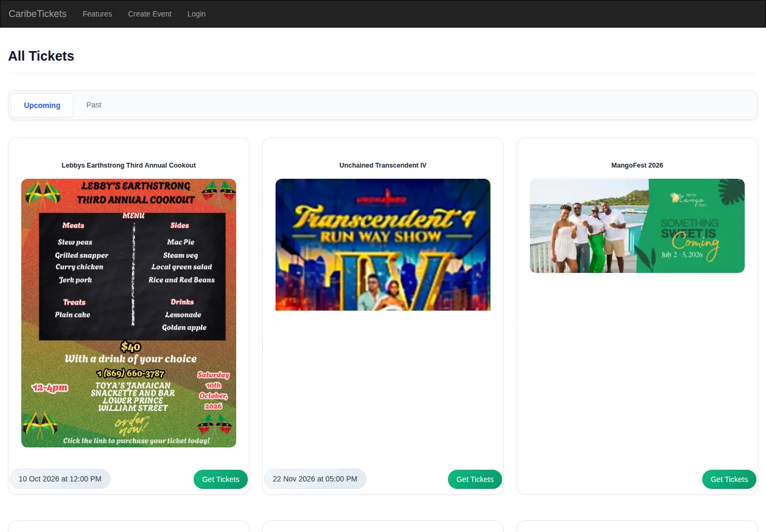Image resolution: width=766 pixels, height=532 pixels.
Task: Open the CaribeTickets home link
Action: (x=37, y=14)
